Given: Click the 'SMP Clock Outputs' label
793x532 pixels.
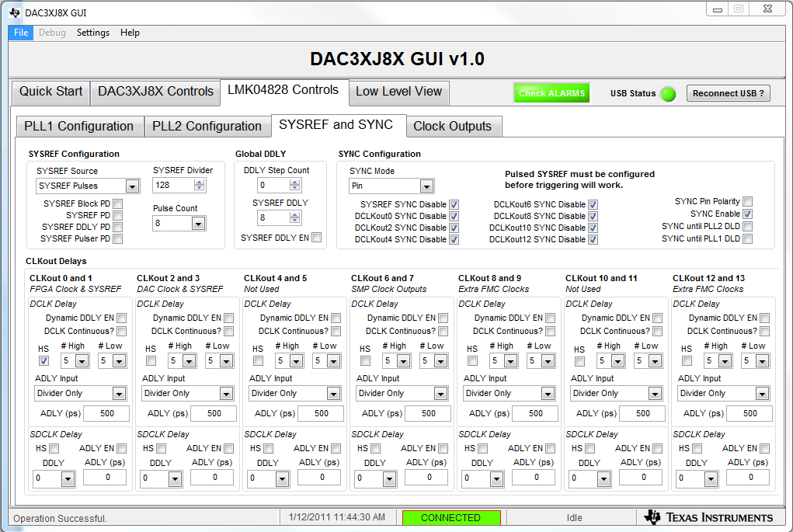Looking at the screenshot, I should tap(389, 289).
